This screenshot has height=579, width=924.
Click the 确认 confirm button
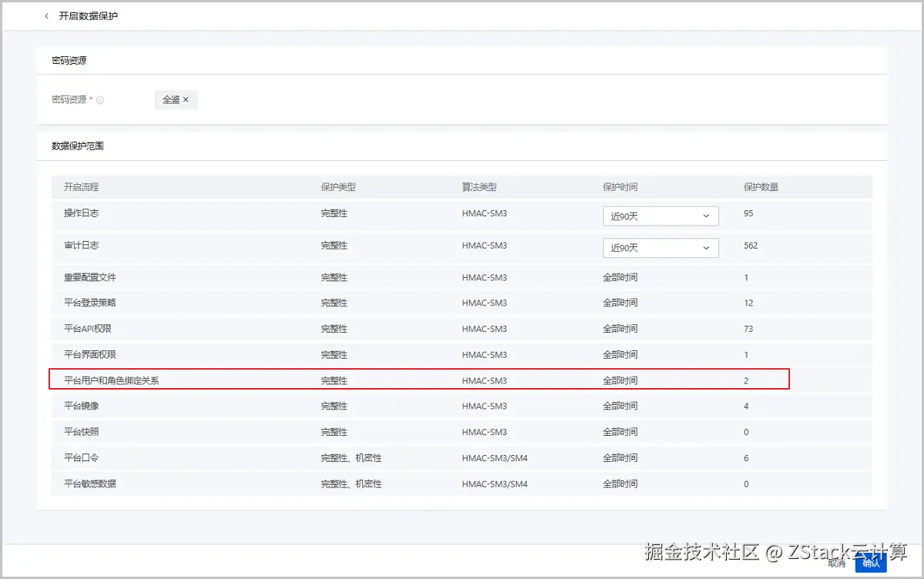pyautogui.click(x=871, y=564)
